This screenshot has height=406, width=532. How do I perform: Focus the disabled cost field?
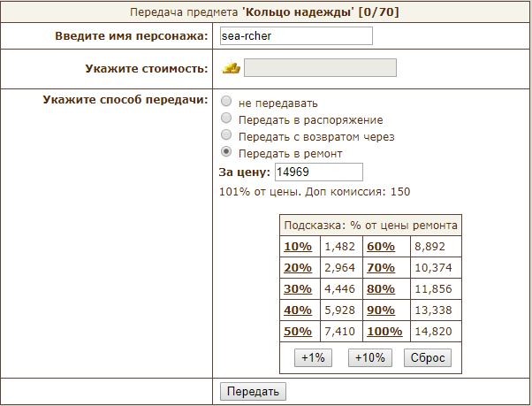pyautogui.click(x=320, y=67)
